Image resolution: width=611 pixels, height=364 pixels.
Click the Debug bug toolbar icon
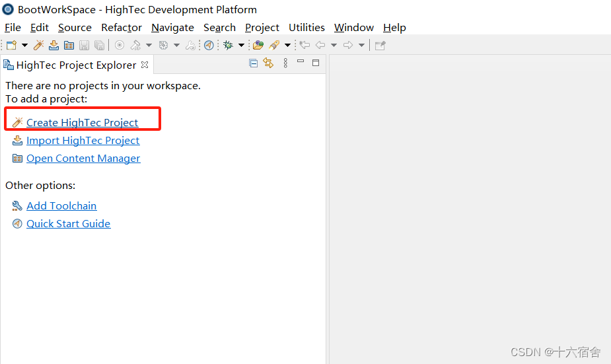229,45
